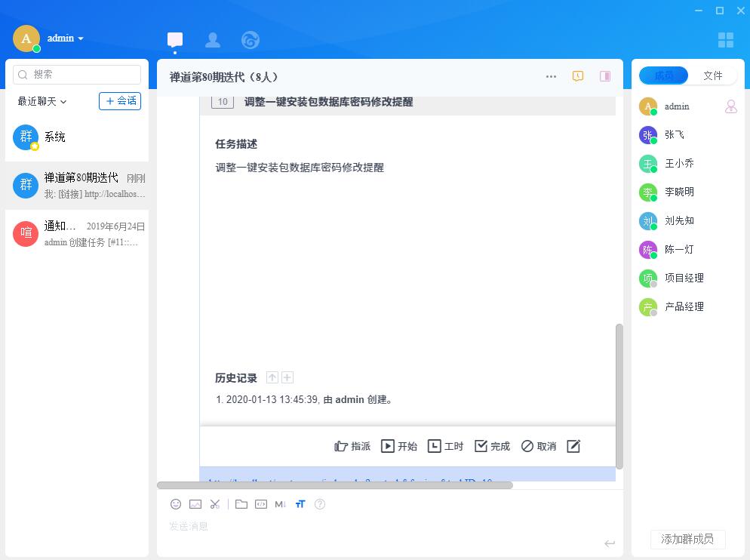Viewport: 750px width, 560px height.
Task: Click 添加群成员 add members button
Action: coord(687,540)
